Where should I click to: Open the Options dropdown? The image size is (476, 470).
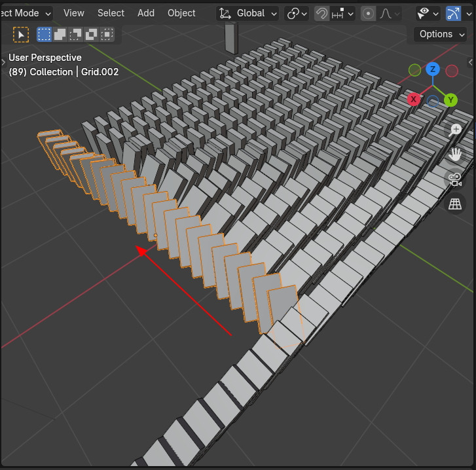tap(440, 34)
